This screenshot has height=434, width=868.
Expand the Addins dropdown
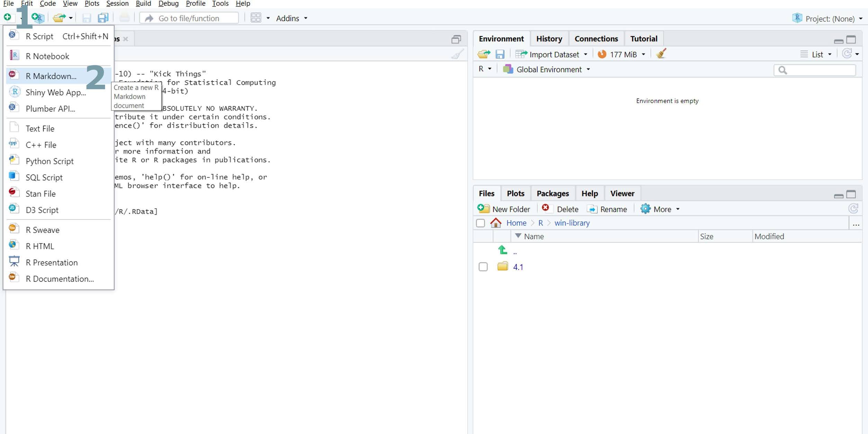(291, 18)
